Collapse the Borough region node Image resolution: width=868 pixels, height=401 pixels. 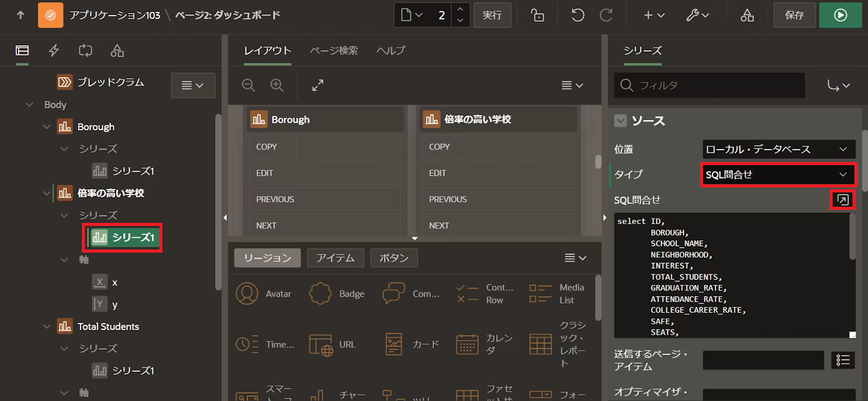46,127
